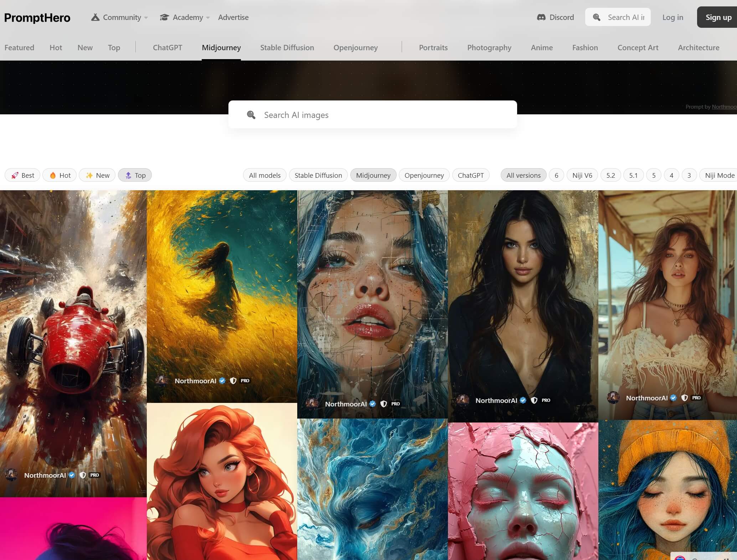Expand the Academy dropdown menu
This screenshot has width=737, height=560.
click(185, 17)
